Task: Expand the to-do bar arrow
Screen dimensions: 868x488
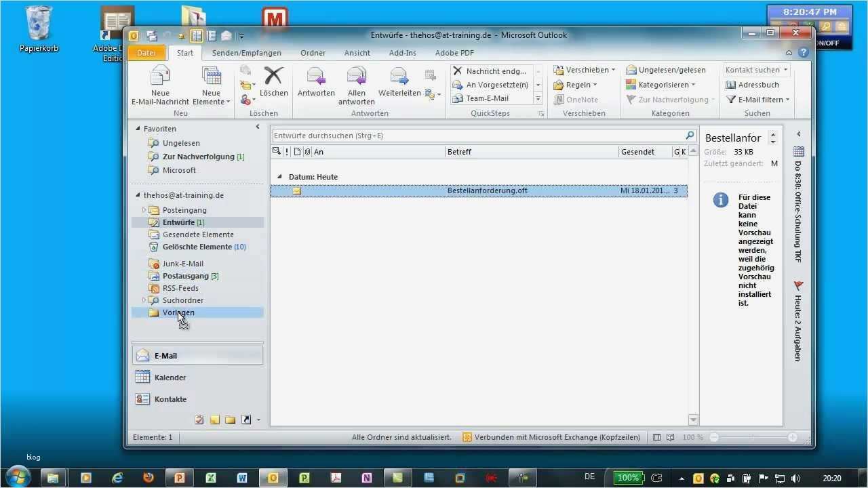Action: click(798, 134)
